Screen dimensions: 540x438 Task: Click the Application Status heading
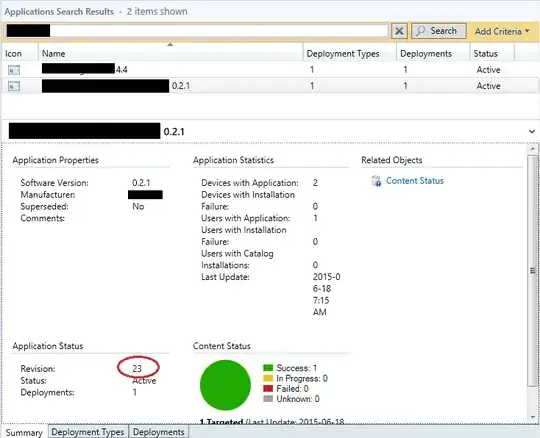coord(48,346)
